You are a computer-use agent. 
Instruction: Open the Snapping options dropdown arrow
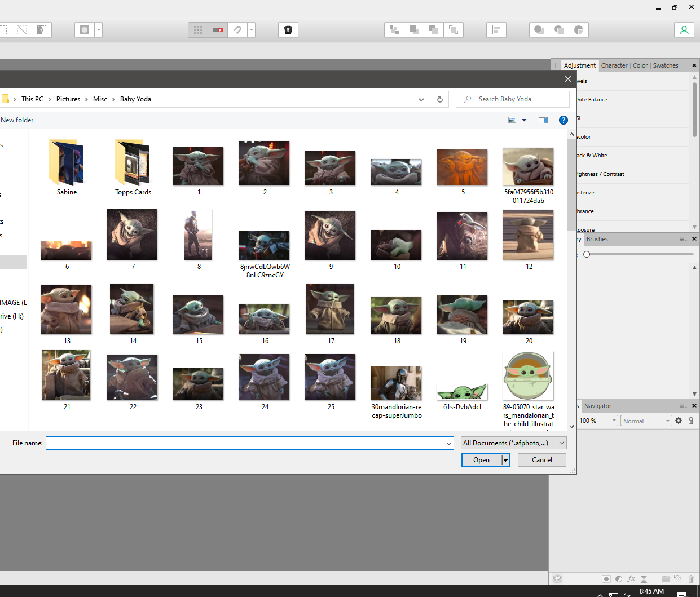point(252,30)
